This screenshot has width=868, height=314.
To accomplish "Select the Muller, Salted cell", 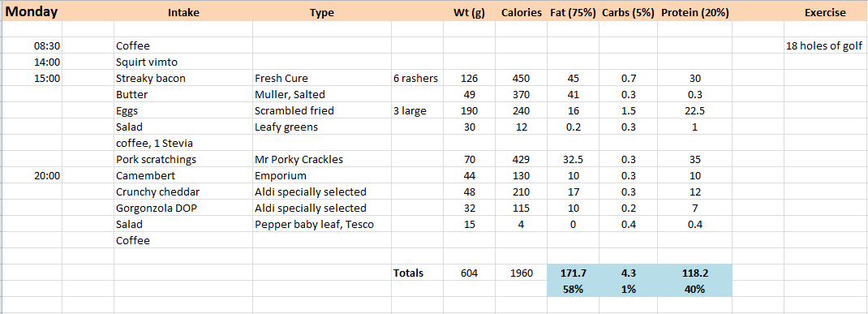I will tap(321, 95).
